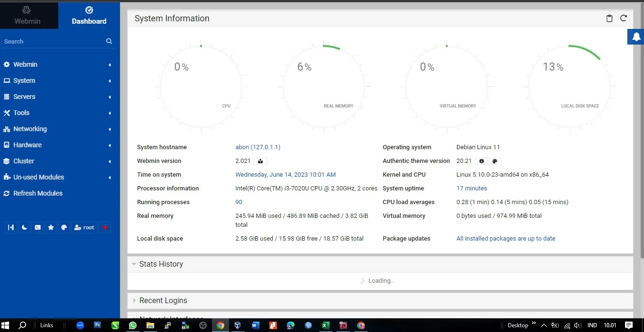Switch to the Webmin tab
Screen dimensions: 644x332
pos(28,16)
